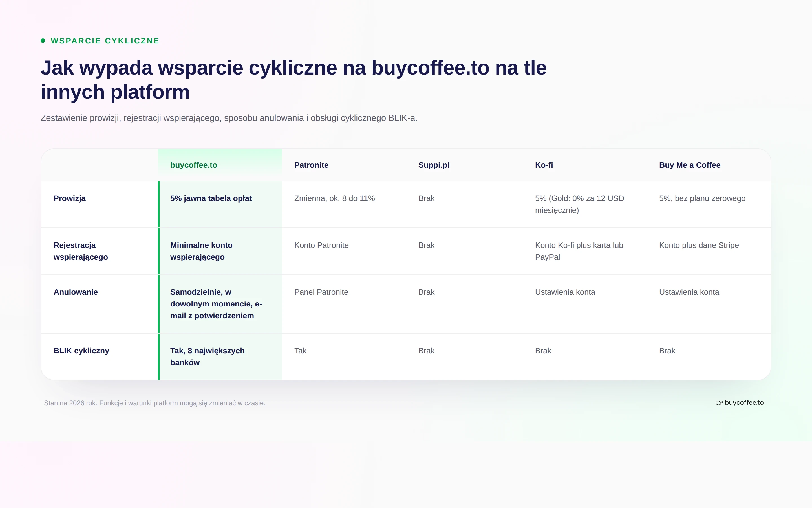Select the Patronite column header

311,165
